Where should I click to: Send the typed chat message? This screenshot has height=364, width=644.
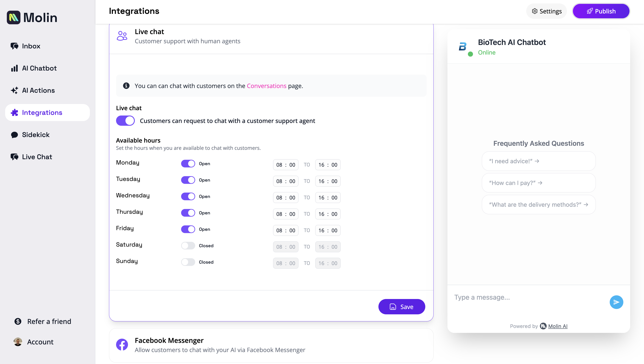(616, 302)
